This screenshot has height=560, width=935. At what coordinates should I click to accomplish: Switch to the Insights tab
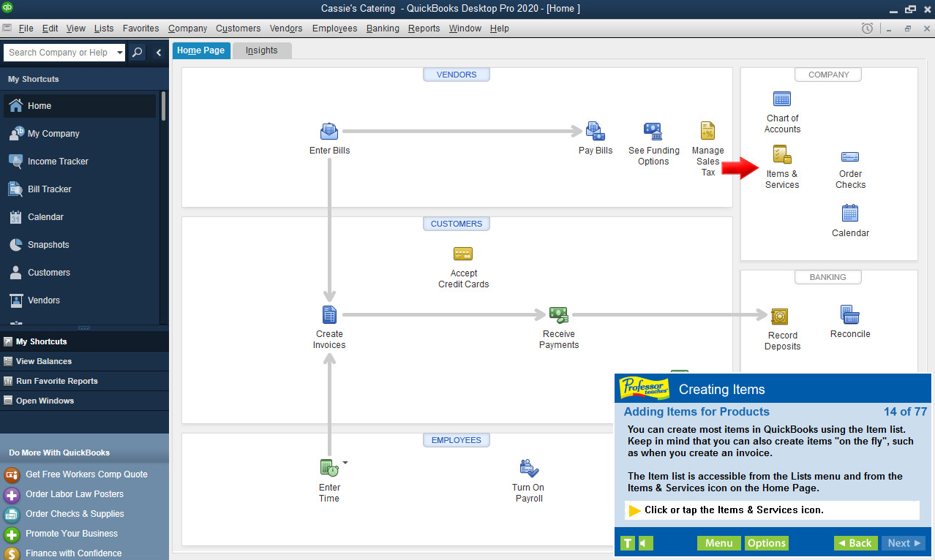(261, 50)
